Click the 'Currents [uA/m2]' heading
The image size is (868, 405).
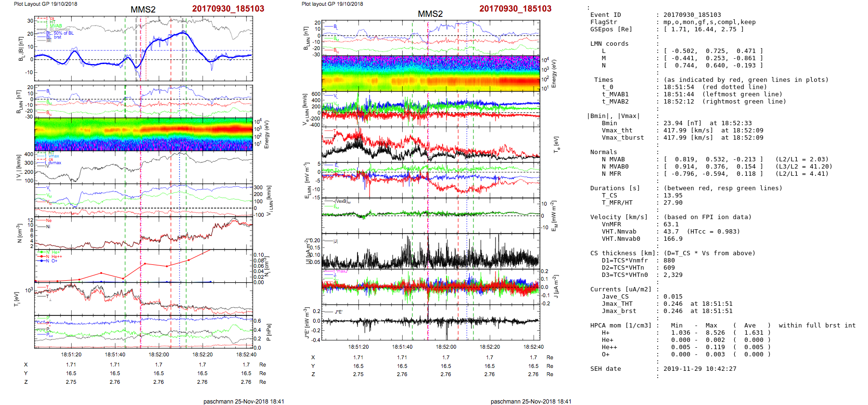point(621,289)
